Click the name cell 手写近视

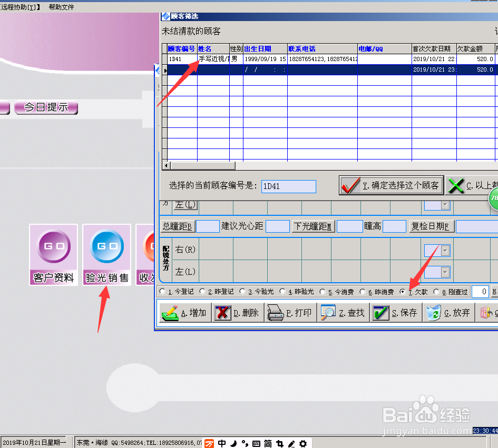click(213, 59)
